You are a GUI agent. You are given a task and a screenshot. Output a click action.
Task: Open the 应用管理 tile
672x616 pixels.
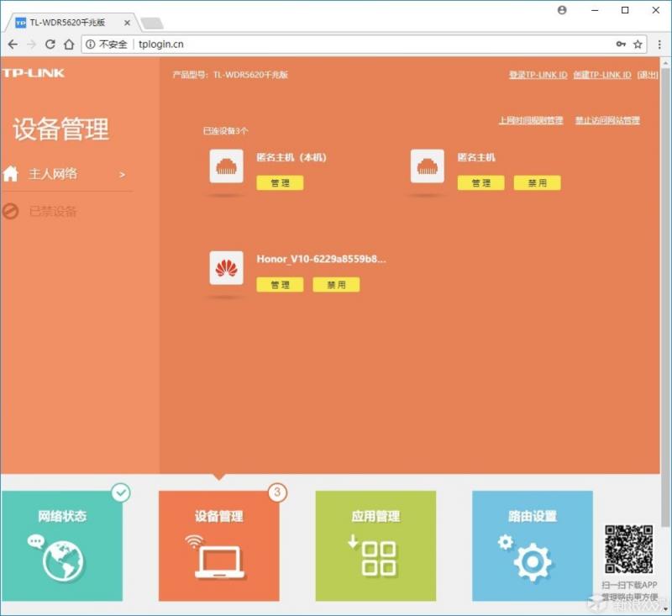375,545
